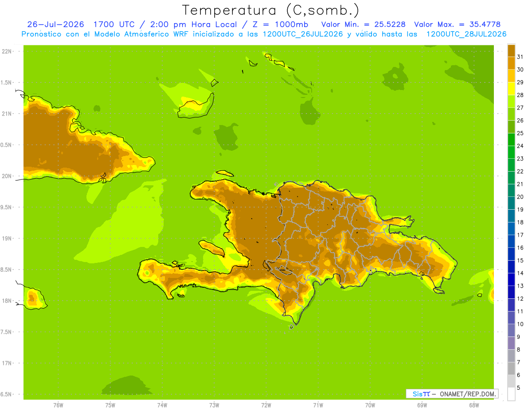The width and height of the screenshot is (532, 411).
Task: Click the longitude label '76W'
Action: (58, 405)
